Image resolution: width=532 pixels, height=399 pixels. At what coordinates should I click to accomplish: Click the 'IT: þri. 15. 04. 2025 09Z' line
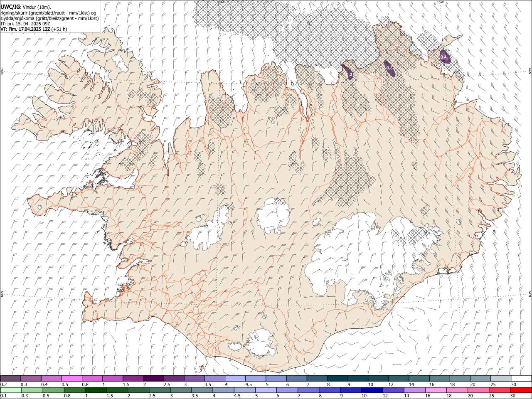pyautogui.click(x=25, y=24)
